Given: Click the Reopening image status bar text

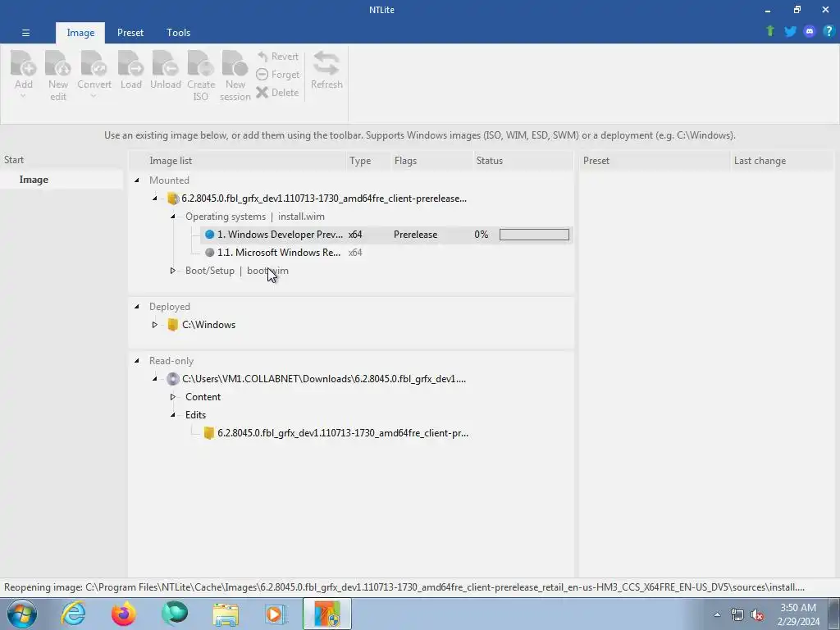Looking at the screenshot, I should point(404,587).
